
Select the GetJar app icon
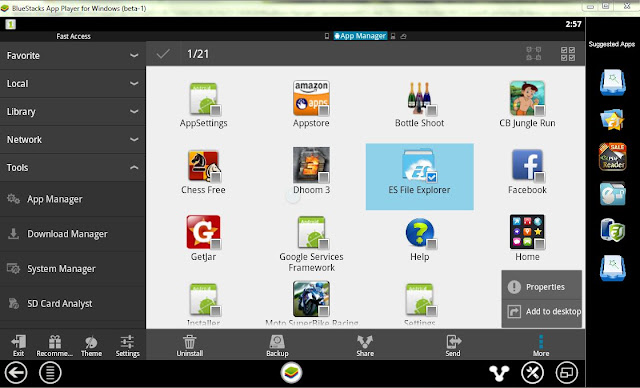[204, 232]
